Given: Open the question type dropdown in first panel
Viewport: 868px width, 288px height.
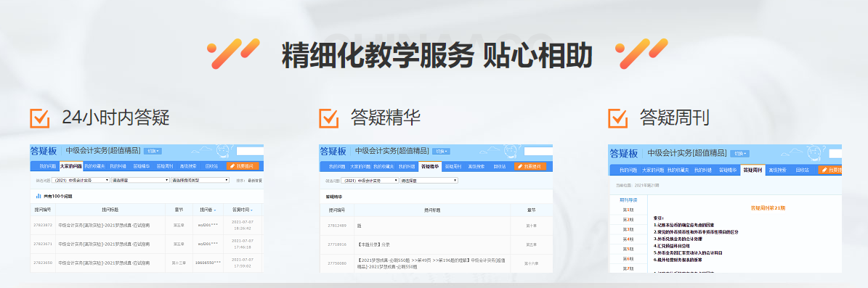Looking at the screenshot, I should tap(200, 180).
